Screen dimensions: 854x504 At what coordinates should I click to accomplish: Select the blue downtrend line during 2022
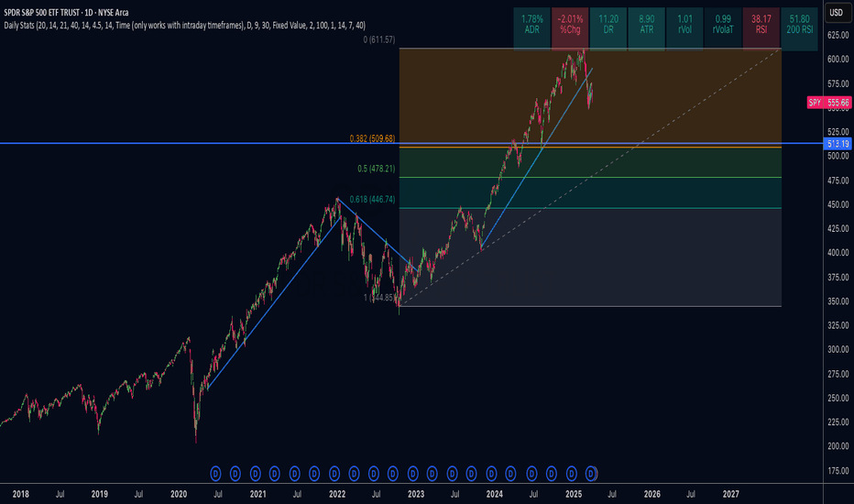[x=377, y=234]
